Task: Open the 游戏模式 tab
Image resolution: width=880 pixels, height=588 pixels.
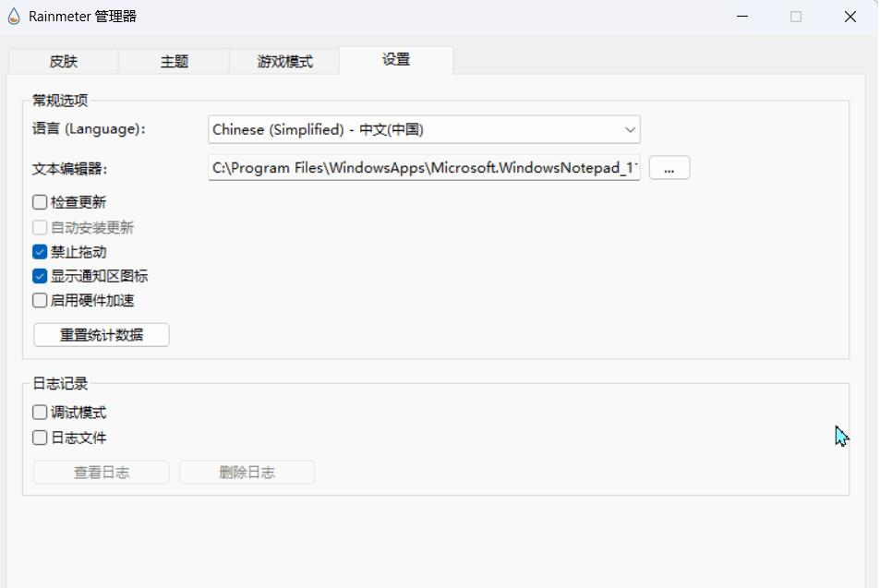Action: (284, 61)
